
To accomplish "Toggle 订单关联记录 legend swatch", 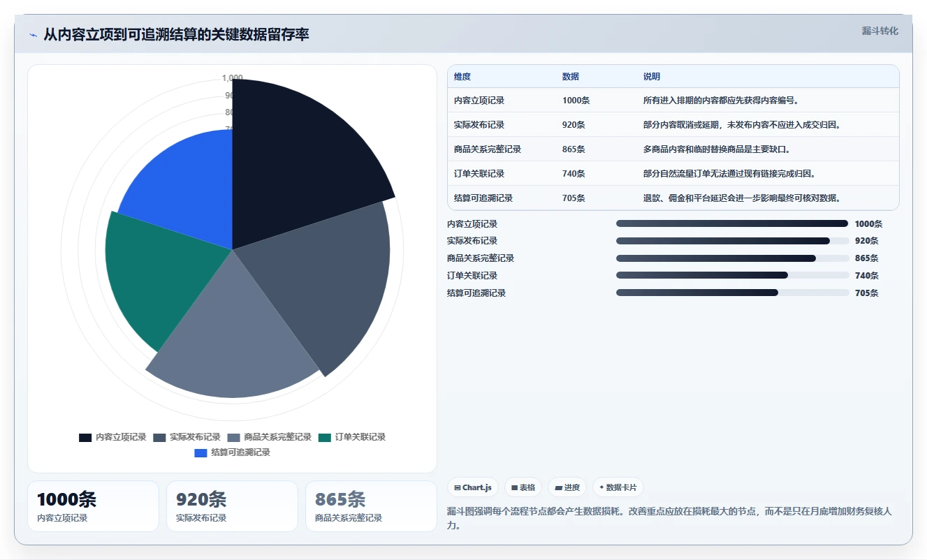I will [x=325, y=438].
